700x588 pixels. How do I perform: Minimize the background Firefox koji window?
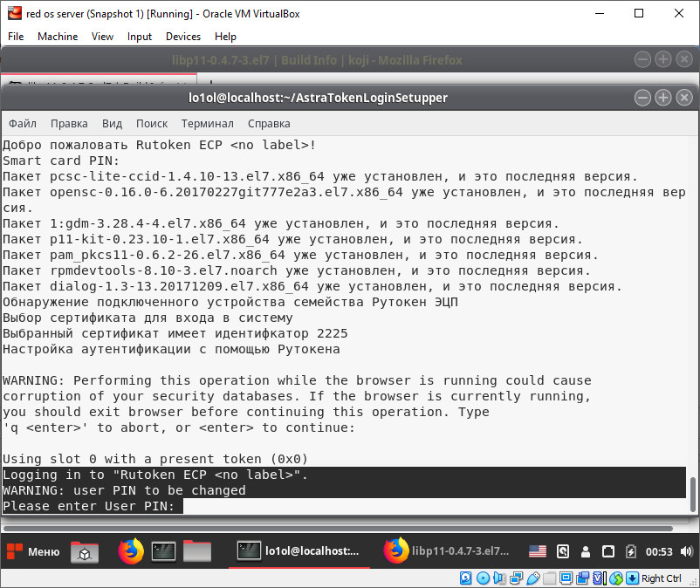pos(642,59)
